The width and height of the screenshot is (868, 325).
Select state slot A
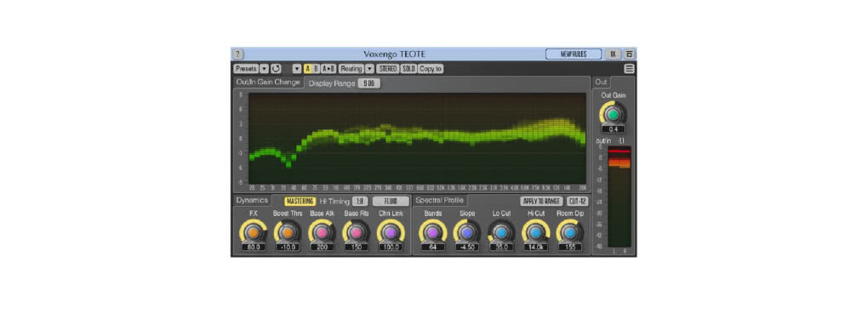pos(308,69)
